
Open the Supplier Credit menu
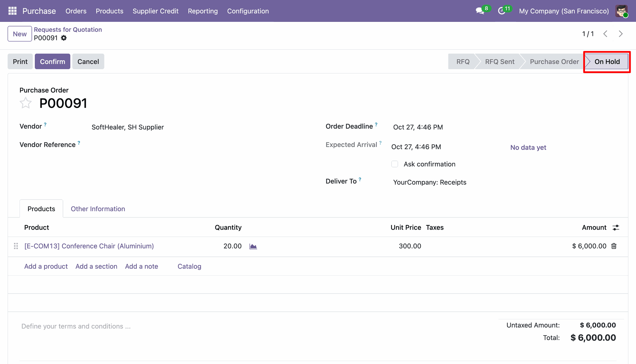coord(155,11)
